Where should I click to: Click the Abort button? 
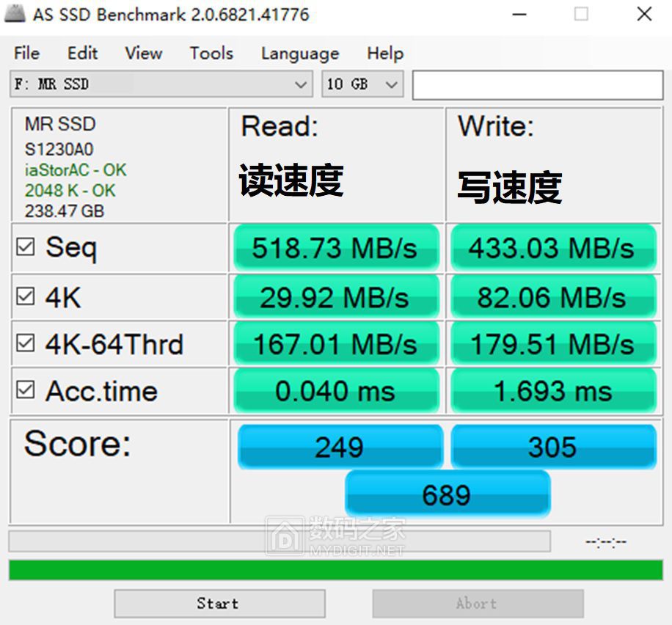478,604
